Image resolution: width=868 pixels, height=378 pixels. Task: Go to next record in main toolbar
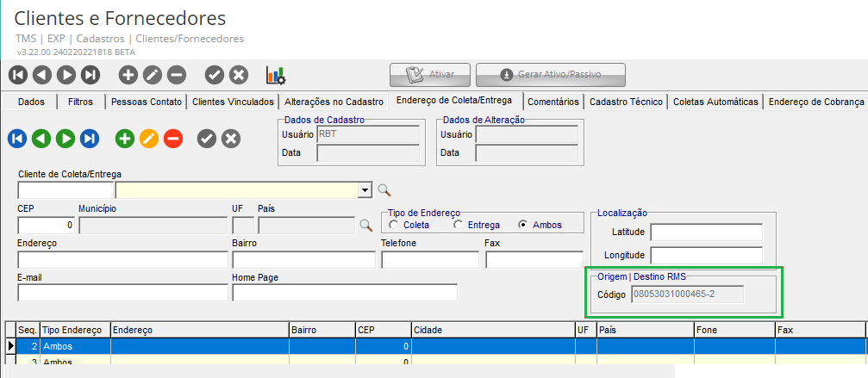66,75
